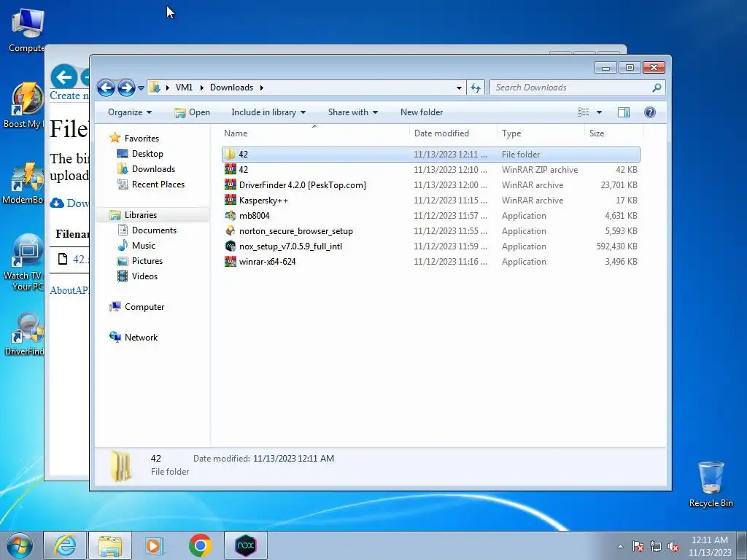
Task: Click WinRAR ZIP archive type cell
Action: [540, 169]
